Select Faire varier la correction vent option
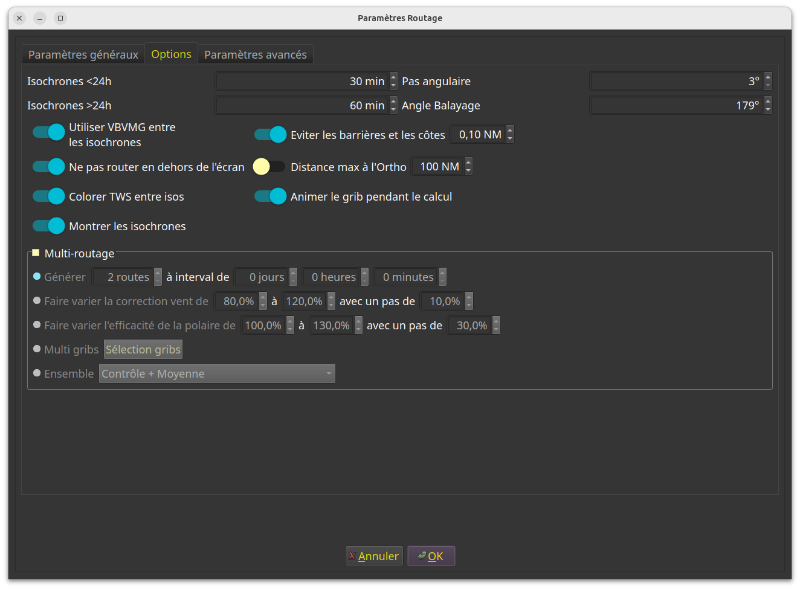This screenshot has height=589, width=800. pyautogui.click(x=38, y=301)
